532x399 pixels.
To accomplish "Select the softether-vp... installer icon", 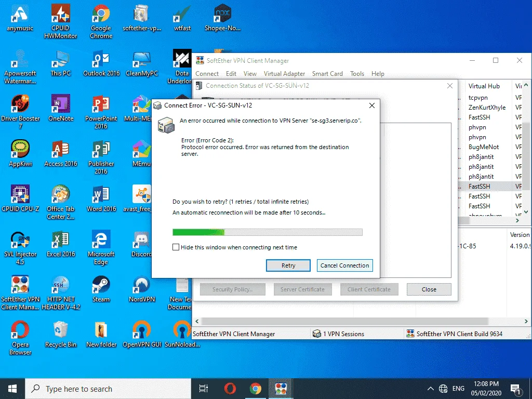I will (141, 19).
